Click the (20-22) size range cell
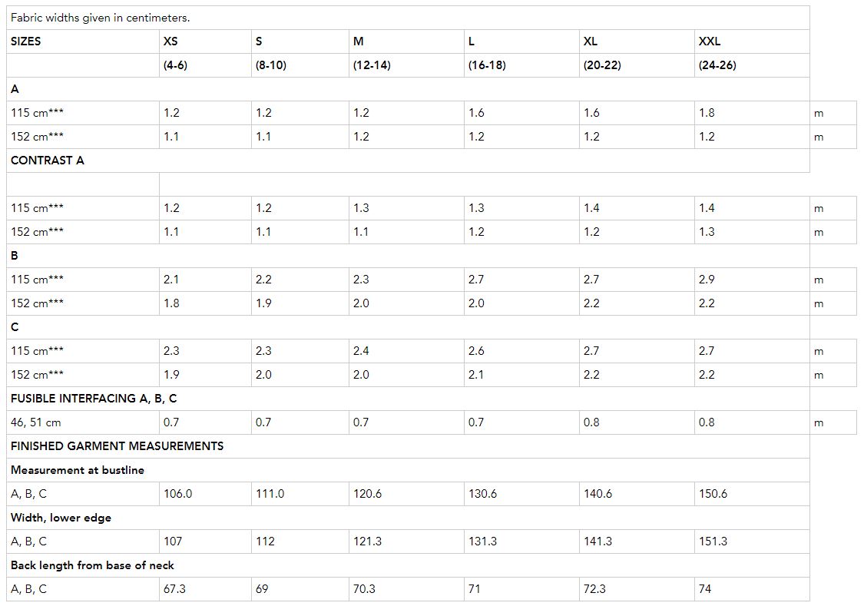Viewport: 864px width, 616px height. click(637, 65)
